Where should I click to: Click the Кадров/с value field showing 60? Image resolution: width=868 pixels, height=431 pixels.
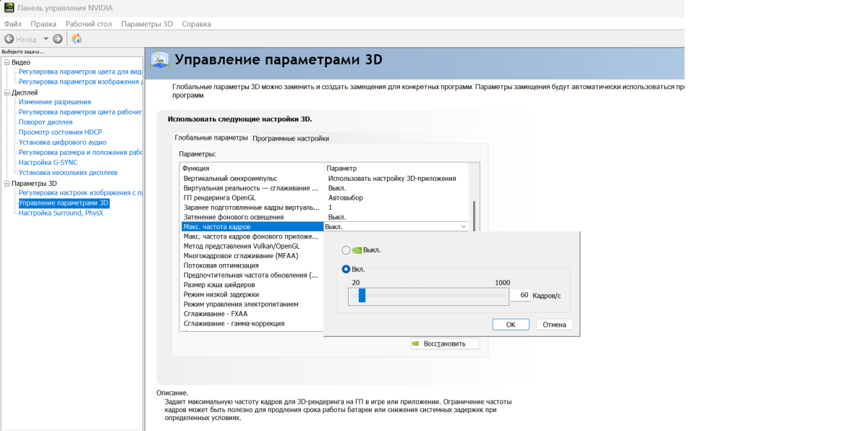pyautogui.click(x=520, y=296)
